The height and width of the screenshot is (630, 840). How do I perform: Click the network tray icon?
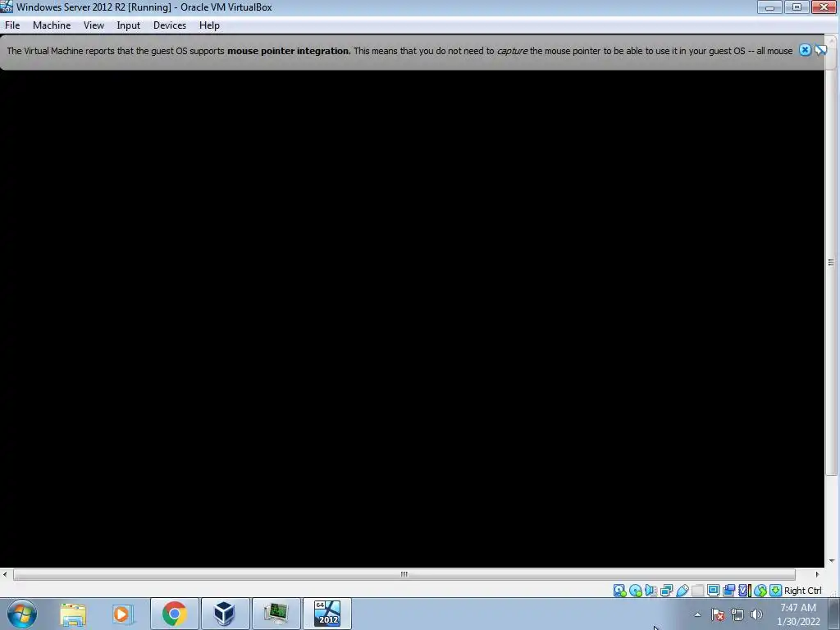[737, 615]
